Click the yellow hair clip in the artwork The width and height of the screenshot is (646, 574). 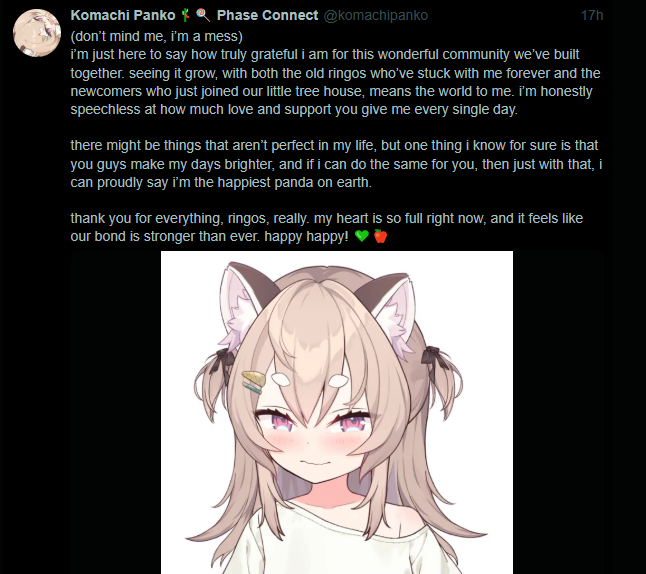(253, 382)
